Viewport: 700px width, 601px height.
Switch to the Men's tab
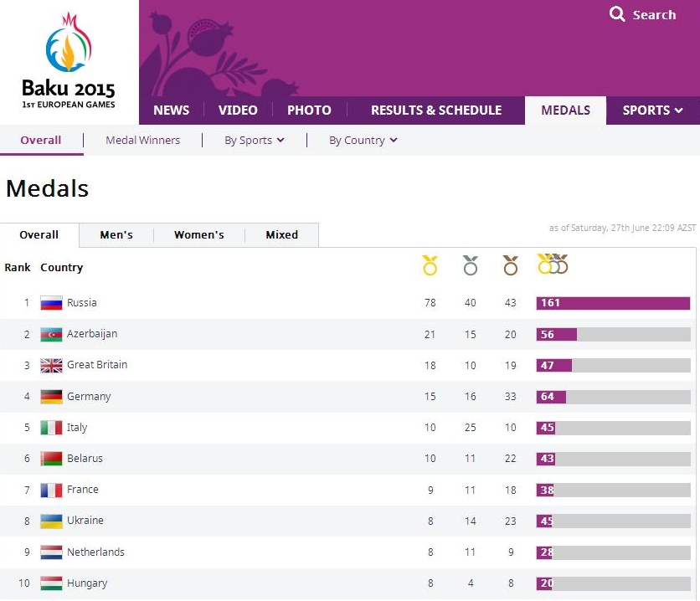116,235
